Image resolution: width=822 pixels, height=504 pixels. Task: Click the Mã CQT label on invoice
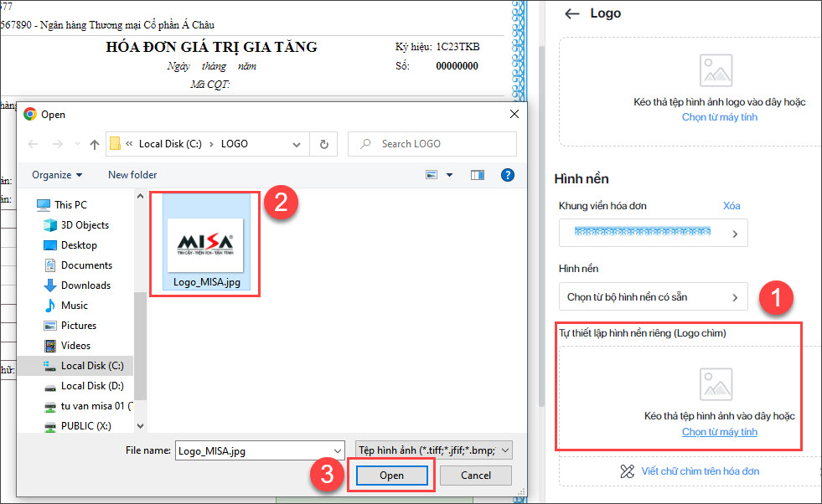[x=209, y=85]
